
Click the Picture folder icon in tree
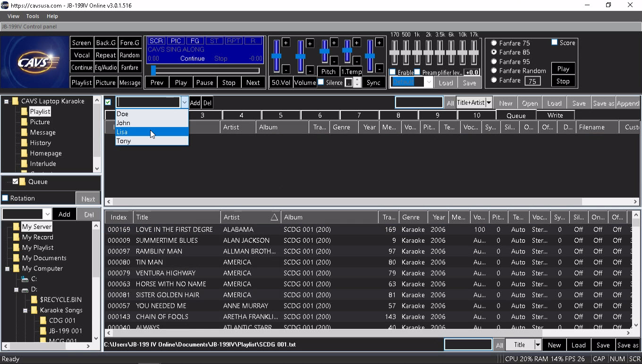click(x=24, y=122)
